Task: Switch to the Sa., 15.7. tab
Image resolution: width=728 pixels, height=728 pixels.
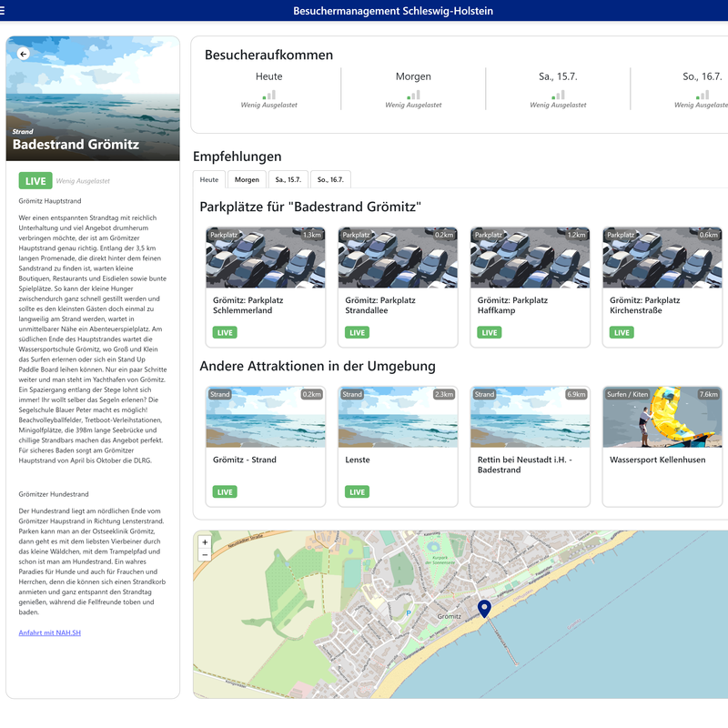Action: (x=288, y=179)
